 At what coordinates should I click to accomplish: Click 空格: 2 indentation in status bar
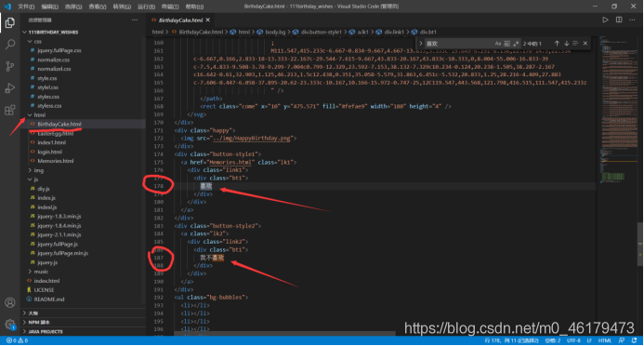pyautogui.click(x=552, y=340)
